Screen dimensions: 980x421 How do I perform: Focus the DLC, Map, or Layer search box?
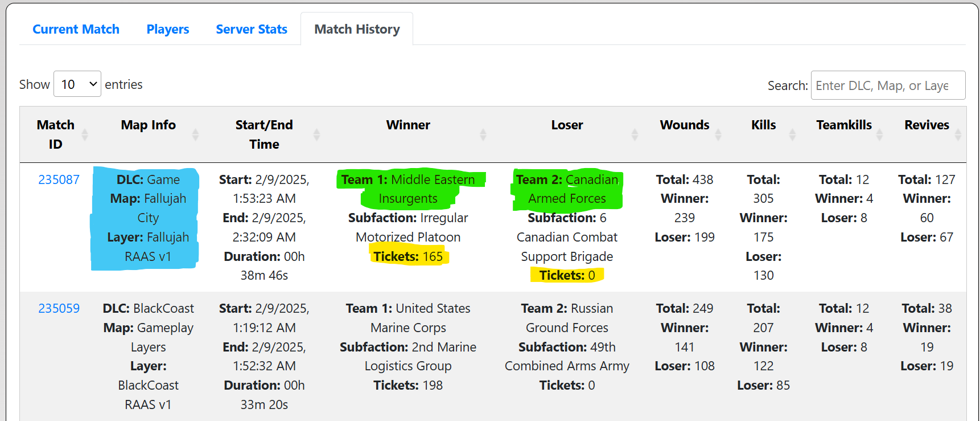click(888, 85)
